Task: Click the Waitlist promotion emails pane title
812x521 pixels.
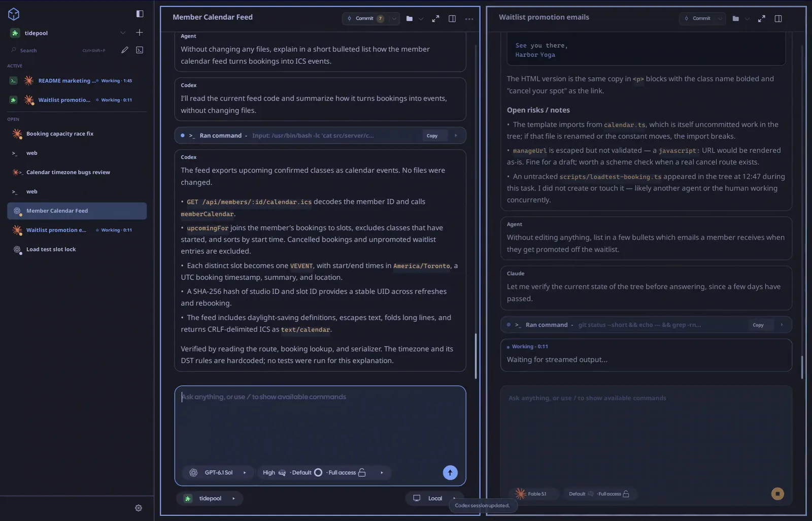Action: (544, 17)
